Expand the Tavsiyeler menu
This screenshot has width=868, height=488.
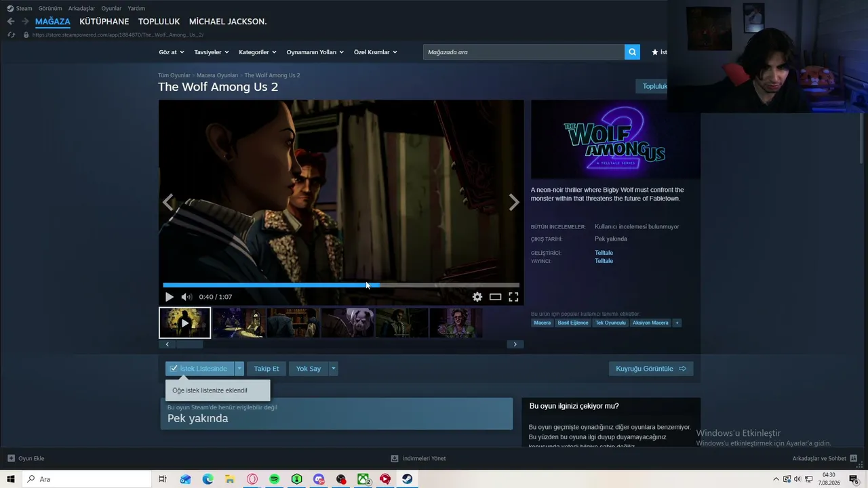click(212, 52)
